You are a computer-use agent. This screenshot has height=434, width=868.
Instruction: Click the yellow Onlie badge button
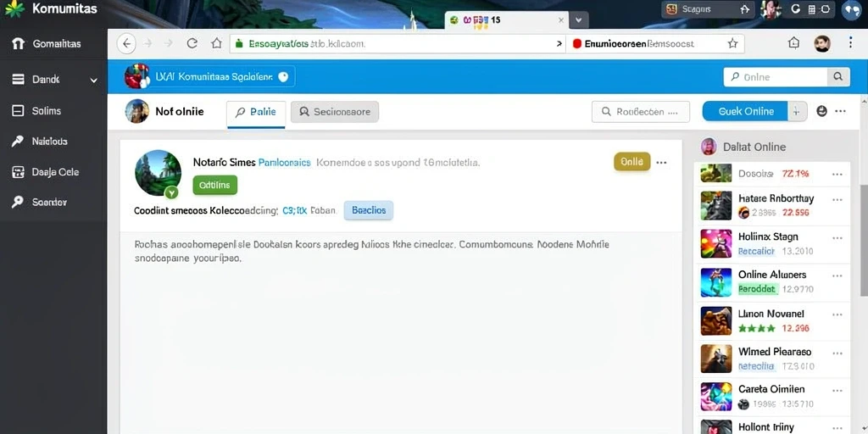pyautogui.click(x=632, y=162)
